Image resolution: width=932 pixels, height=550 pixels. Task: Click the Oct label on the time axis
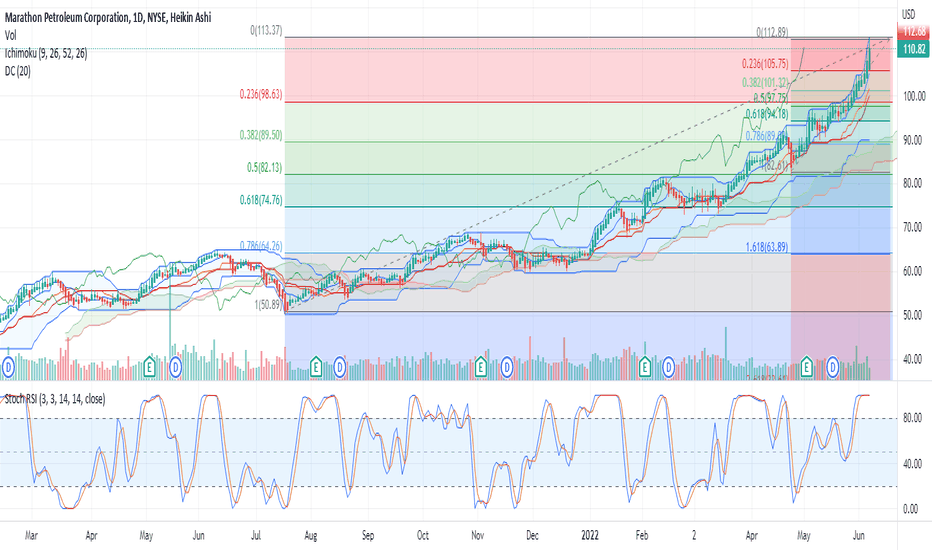(423, 536)
